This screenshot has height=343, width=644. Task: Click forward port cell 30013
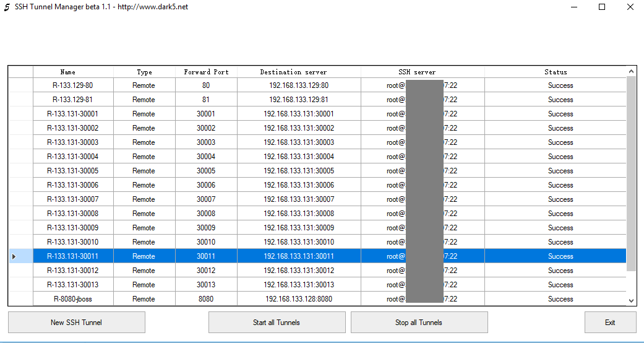click(x=206, y=285)
